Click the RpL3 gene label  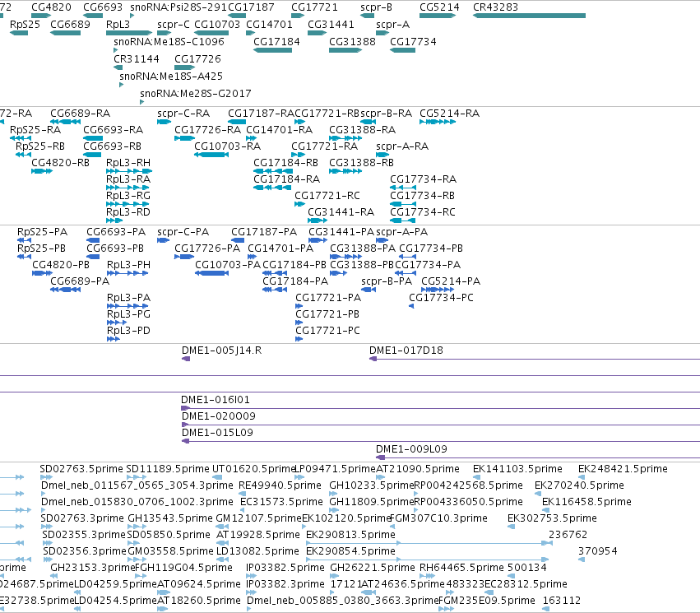[x=118, y=24]
